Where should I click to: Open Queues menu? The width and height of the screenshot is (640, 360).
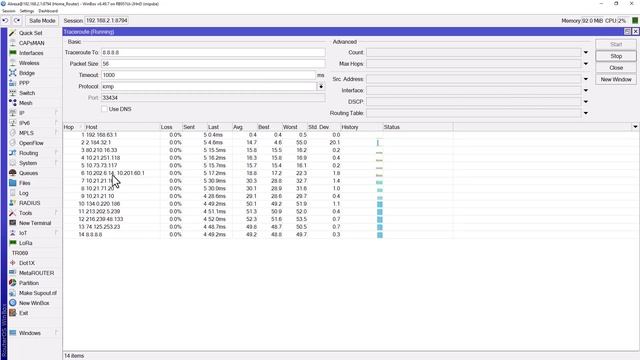point(28,173)
